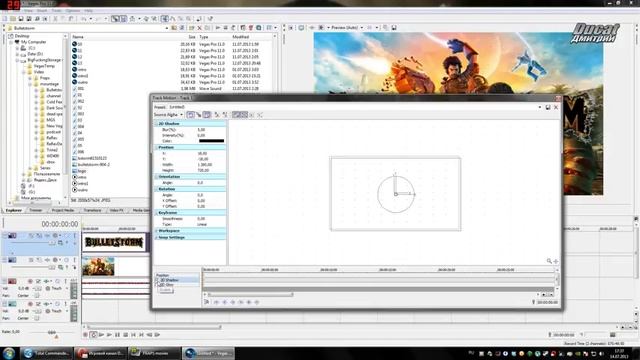Toggle Prevent Scaling (Y), last Track Motion toolbar icon
This screenshot has height=360, width=640.
pos(260,115)
